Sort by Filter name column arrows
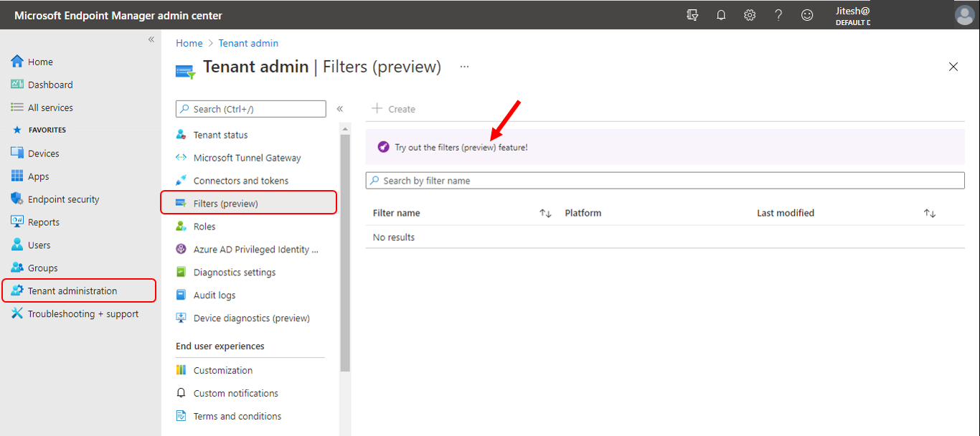Screen dimensions: 980x436 pos(545,213)
